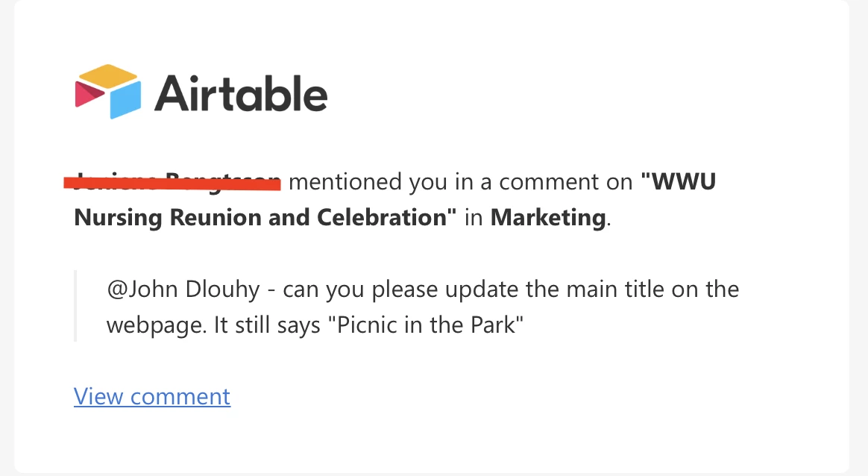Screen dimensions: 868x476
Task: Click the red triangle of the Airtable logo
Action: point(89,94)
